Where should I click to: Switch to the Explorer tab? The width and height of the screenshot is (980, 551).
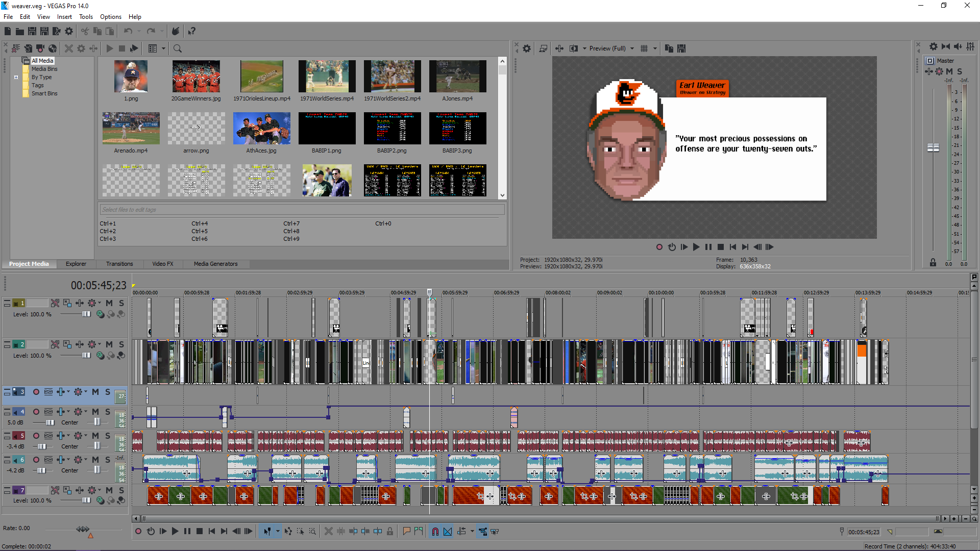tap(76, 264)
